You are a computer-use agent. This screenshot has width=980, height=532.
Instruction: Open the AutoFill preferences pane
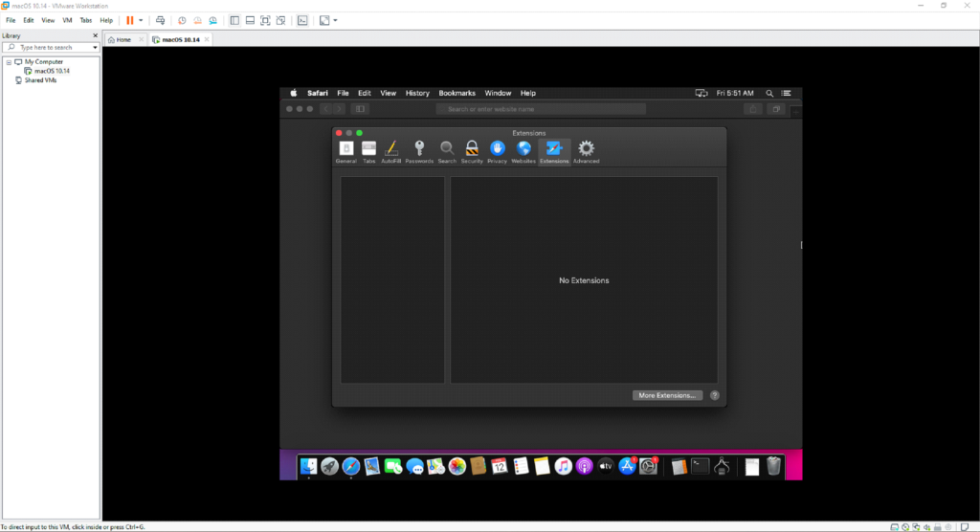click(x=390, y=150)
